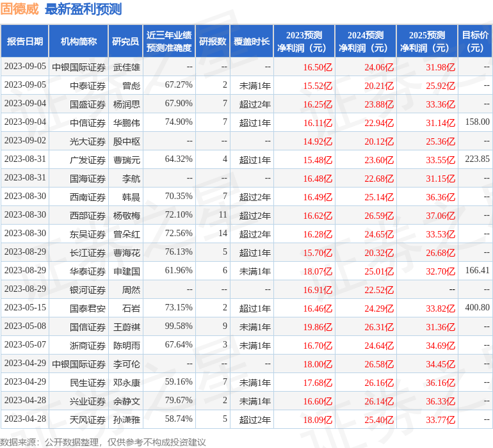Click the 研报数 column header
This screenshot has width=493, height=448.
[213, 42]
